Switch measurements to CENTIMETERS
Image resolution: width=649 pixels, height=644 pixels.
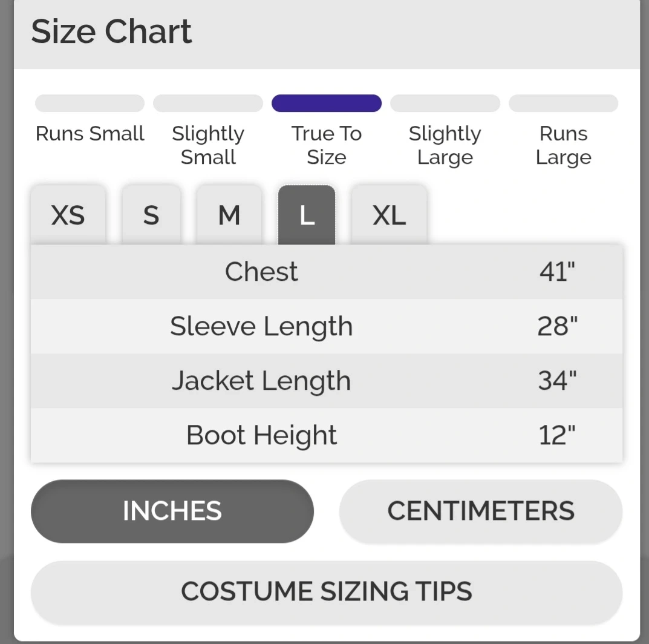pyautogui.click(x=481, y=511)
